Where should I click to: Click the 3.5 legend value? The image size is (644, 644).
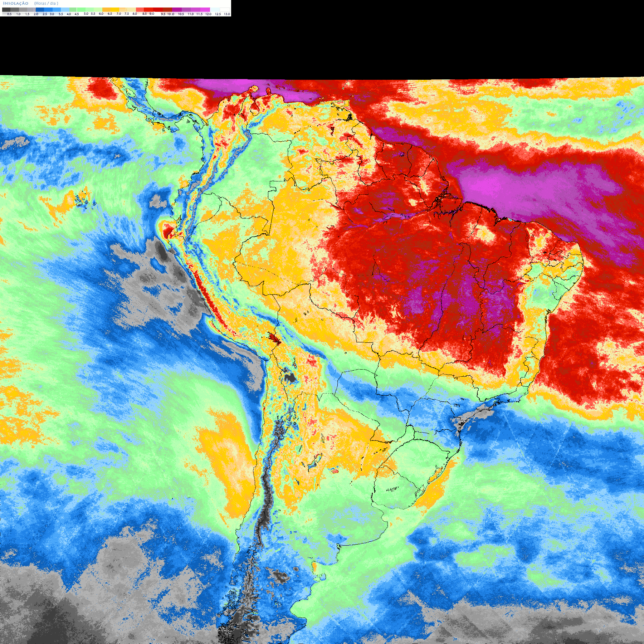point(61,14)
